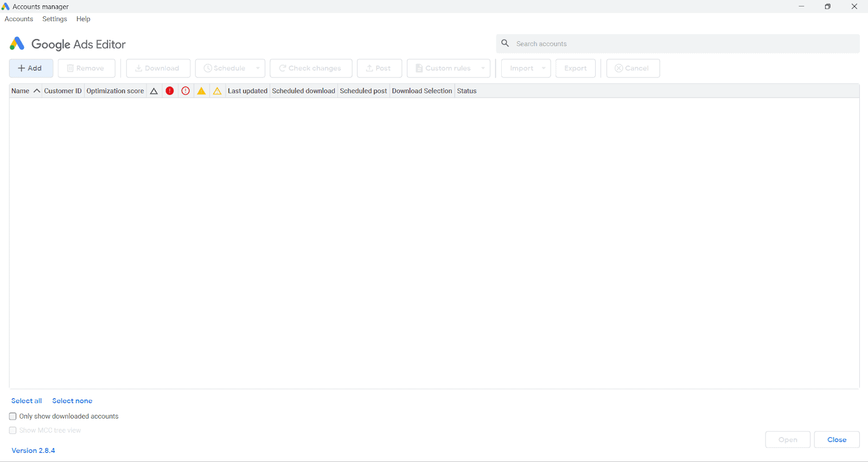This screenshot has width=868, height=462.
Task: Restore down the Accounts manager window
Action: (828, 7)
